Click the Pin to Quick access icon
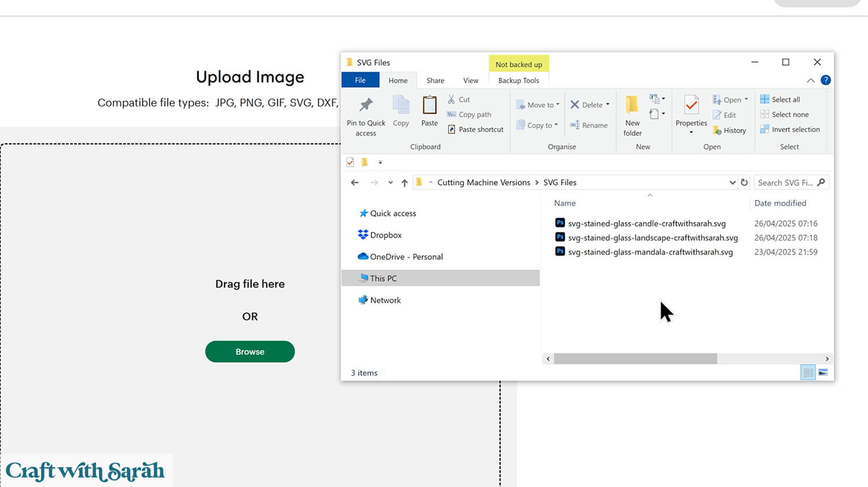Viewport: 868px width, 487px height. coord(366,105)
